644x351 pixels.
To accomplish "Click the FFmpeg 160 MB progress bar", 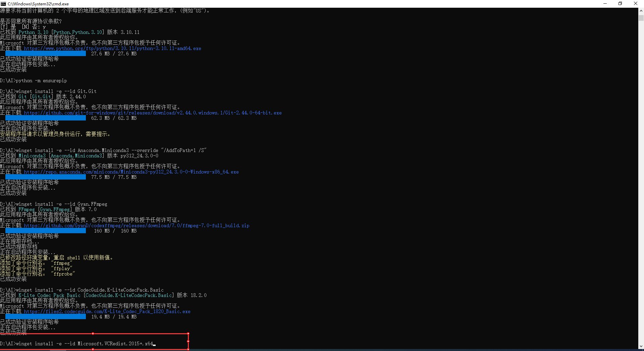I will [46, 231].
